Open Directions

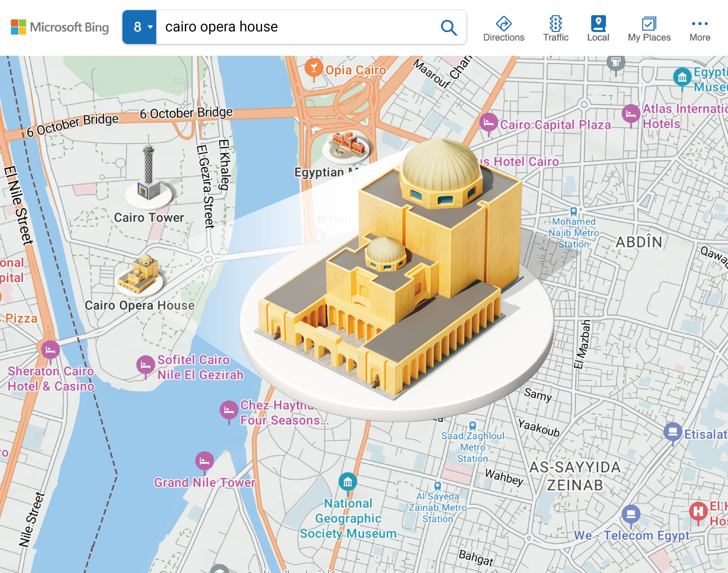click(x=503, y=29)
